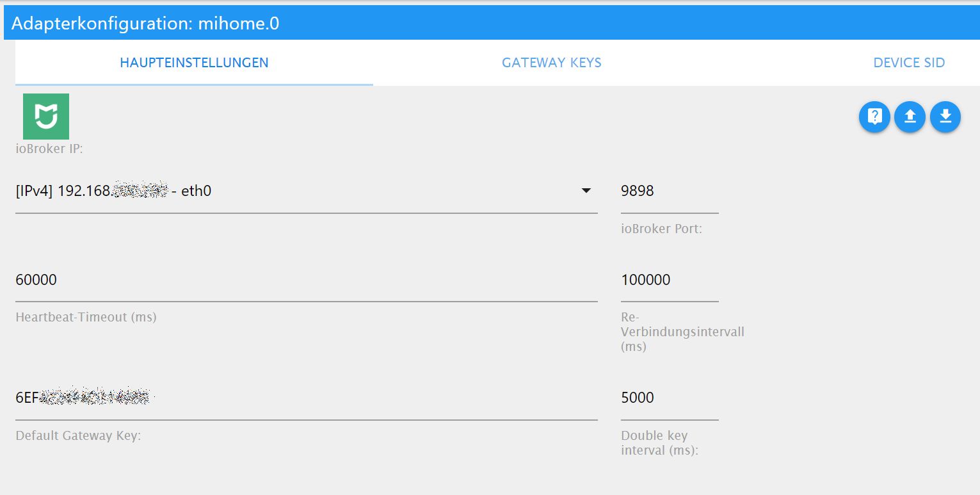Screen dimensions: 980x495
Task: Click the Double key interval (ms) label
Action: [659, 442]
